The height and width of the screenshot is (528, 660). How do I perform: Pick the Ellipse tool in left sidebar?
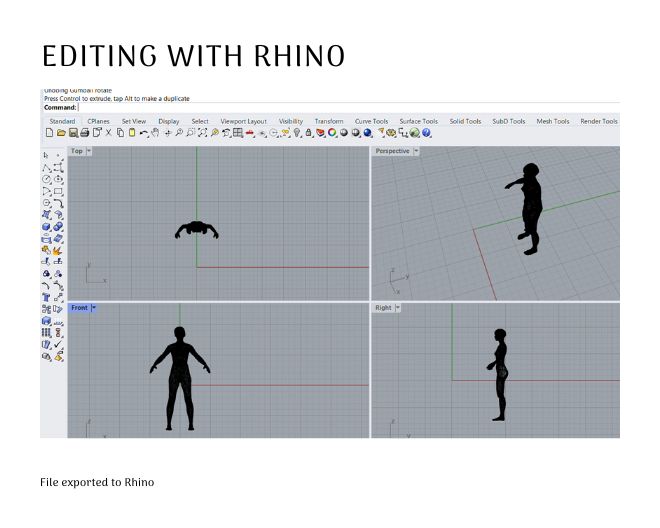pyautogui.click(x=58, y=179)
